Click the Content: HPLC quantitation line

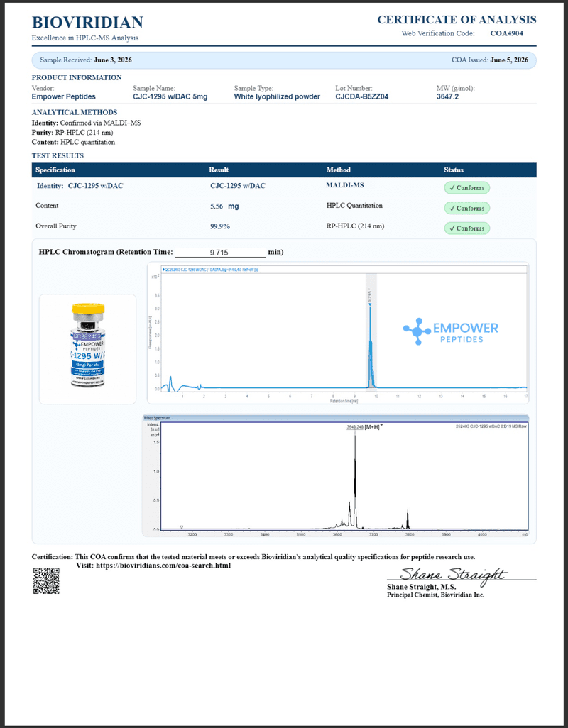coord(73,142)
